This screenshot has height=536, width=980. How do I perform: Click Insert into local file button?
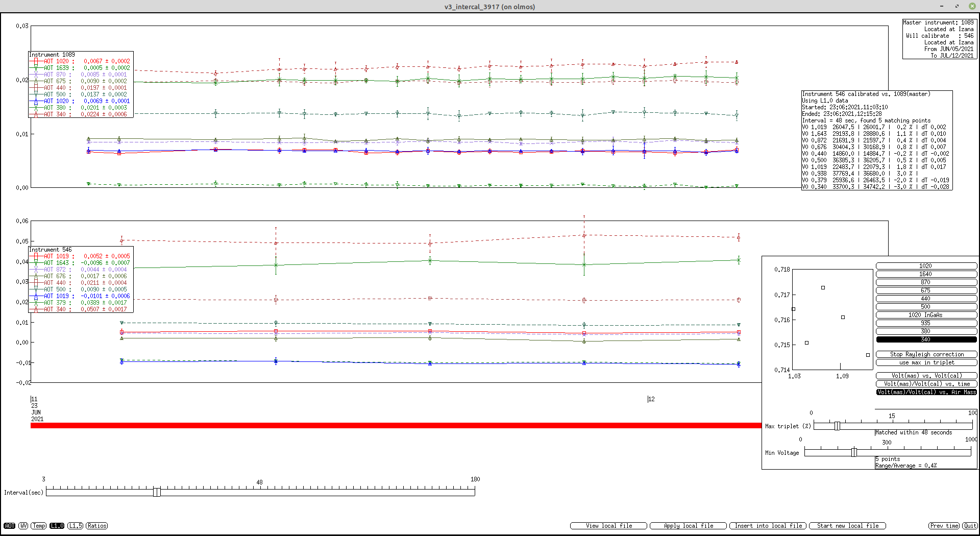[x=768, y=526]
